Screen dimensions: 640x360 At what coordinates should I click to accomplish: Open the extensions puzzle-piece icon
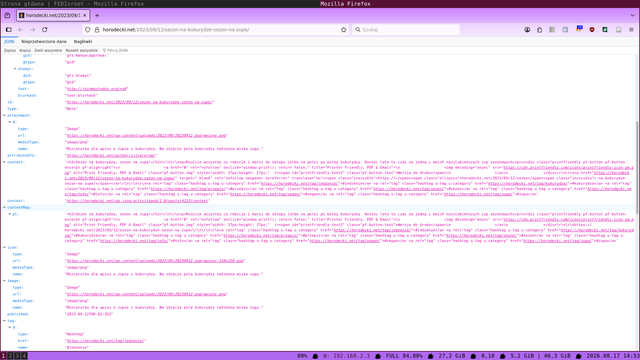click(540, 29)
